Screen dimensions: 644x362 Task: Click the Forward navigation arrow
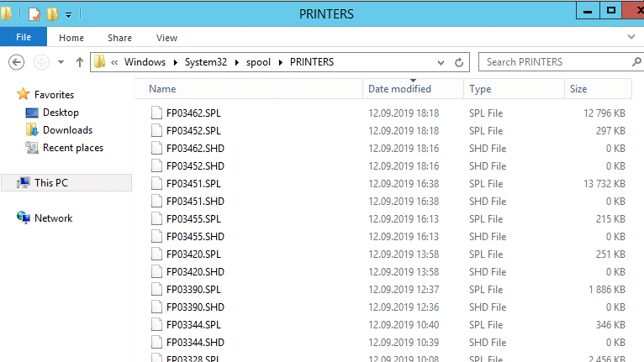tap(40, 62)
